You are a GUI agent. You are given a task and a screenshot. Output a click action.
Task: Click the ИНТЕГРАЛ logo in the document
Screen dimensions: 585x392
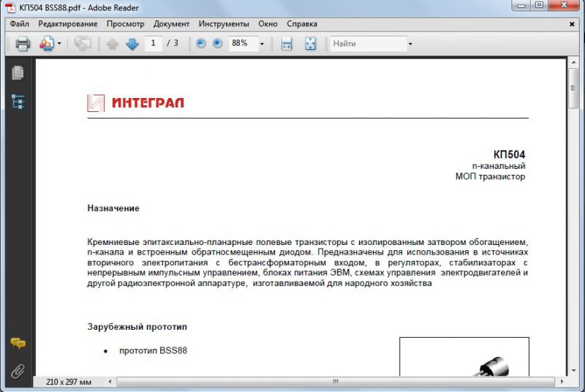tap(135, 102)
